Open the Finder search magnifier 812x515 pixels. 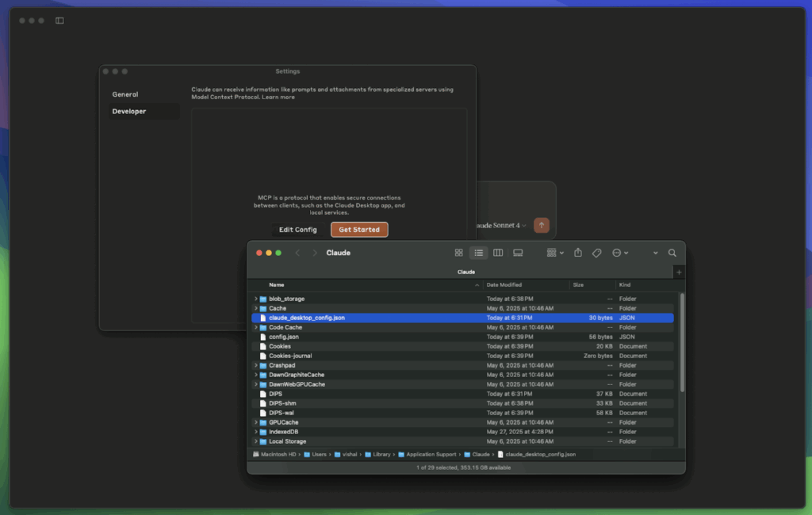[x=672, y=253]
